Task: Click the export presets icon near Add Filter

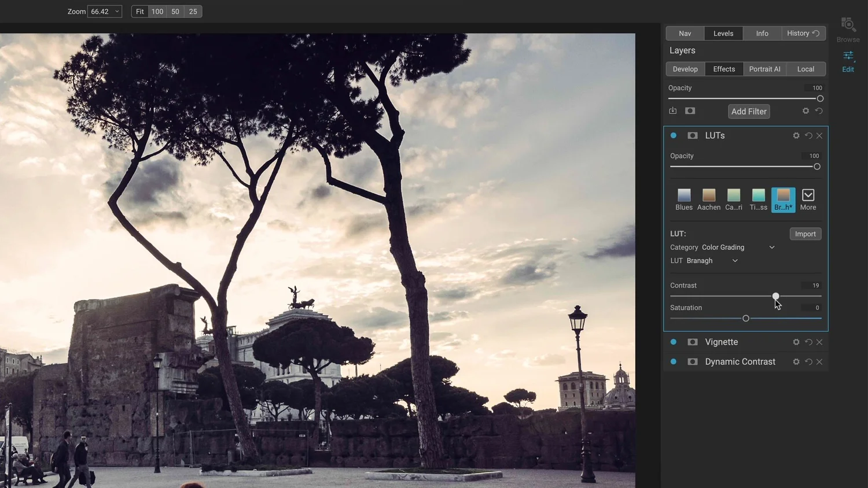Action: [672, 110]
